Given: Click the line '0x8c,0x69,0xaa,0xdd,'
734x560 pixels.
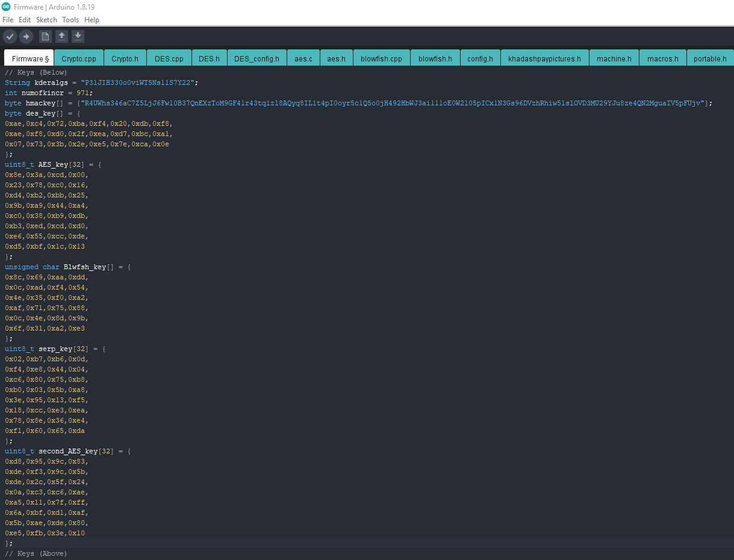Looking at the screenshot, I should pyautogui.click(x=47, y=277).
